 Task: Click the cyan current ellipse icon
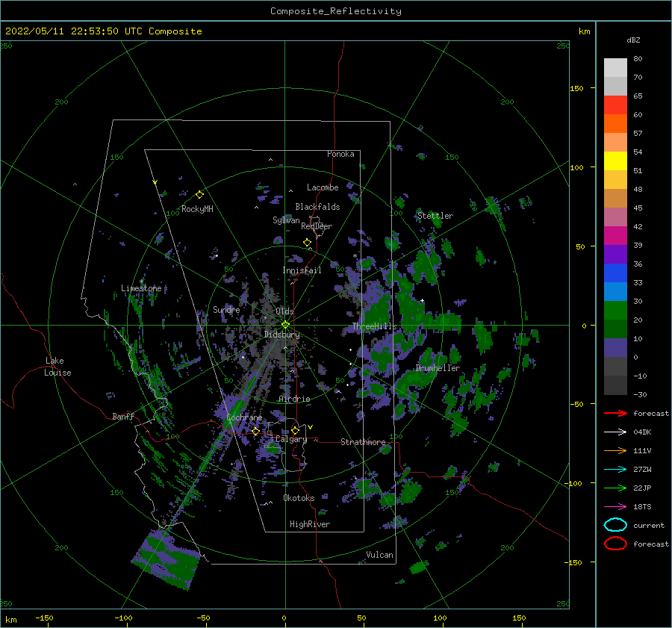(x=615, y=525)
